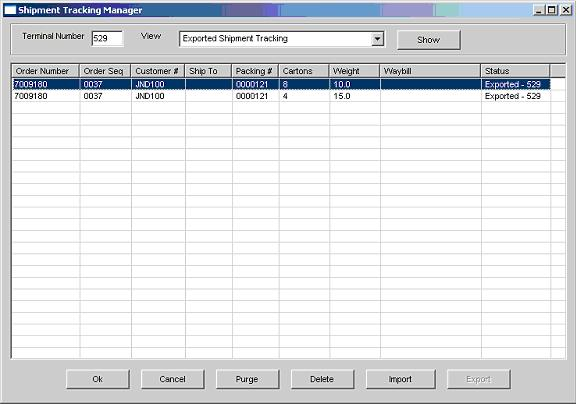The height and width of the screenshot is (404, 576).
Task: Click the Delete button
Action: [x=322, y=379]
